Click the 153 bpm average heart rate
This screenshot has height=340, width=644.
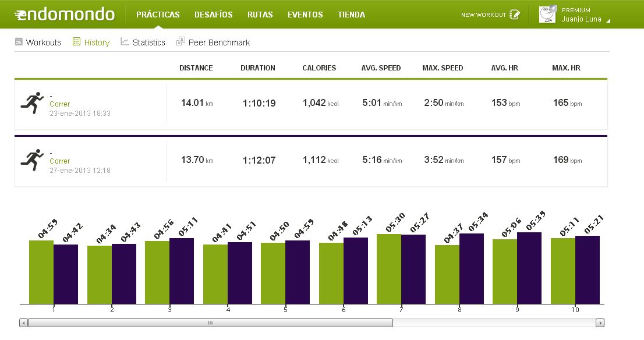pos(505,102)
